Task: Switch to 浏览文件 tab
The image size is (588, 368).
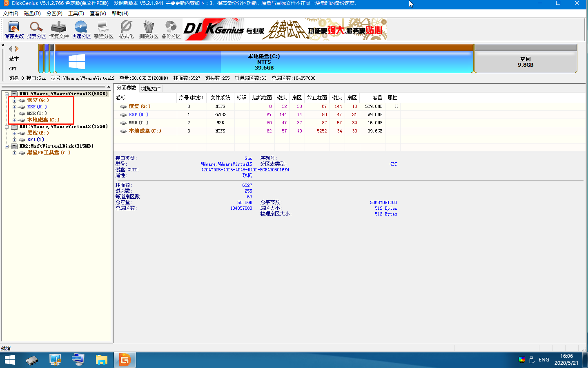Action: (x=151, y=89)
